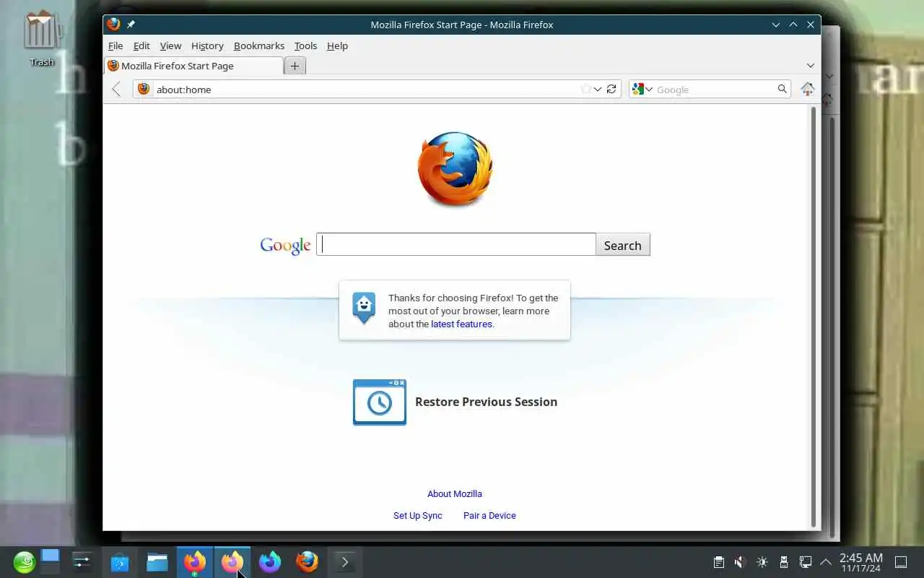Open the removable USB devices tray icon
The image size is (924, 578).
[x=784, y=561]
